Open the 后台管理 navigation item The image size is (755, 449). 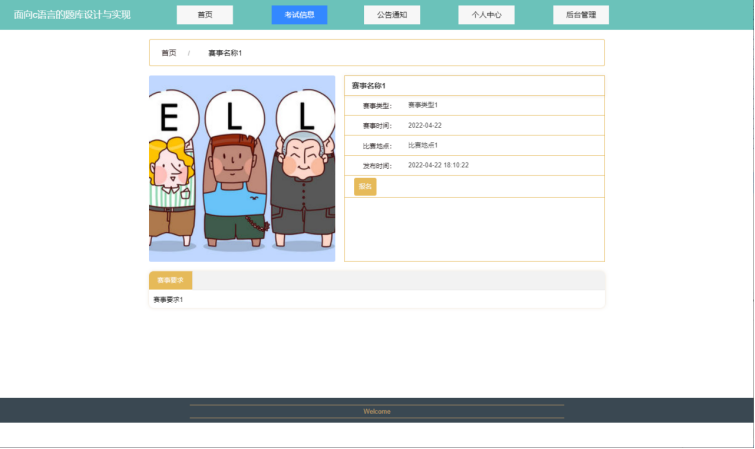click(x=581, y=15)
